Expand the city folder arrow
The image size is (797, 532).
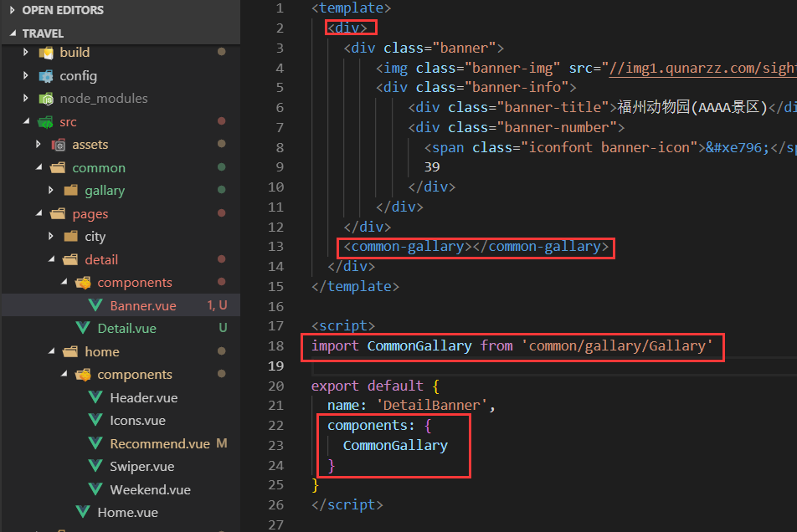click(x=51, y=236)
